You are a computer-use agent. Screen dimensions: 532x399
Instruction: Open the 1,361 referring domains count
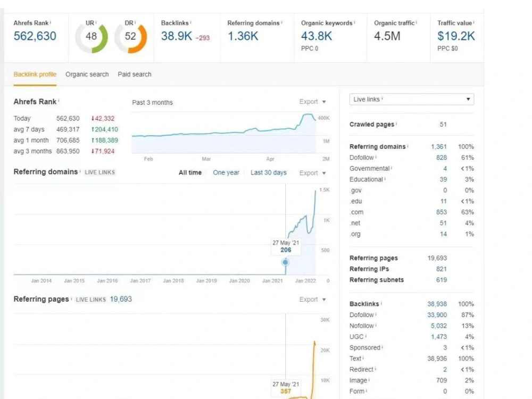[439, 147]
